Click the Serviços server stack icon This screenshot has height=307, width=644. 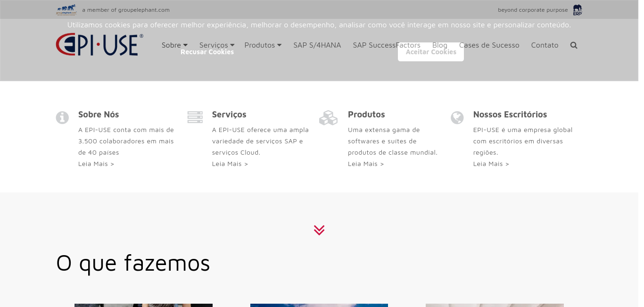click(x=195, y=117)
